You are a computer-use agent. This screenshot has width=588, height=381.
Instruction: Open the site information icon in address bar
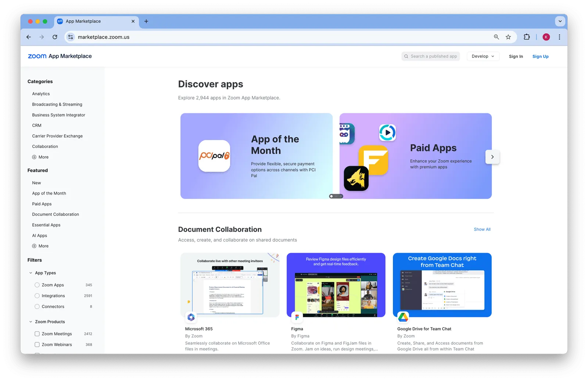tap(71, 37)
